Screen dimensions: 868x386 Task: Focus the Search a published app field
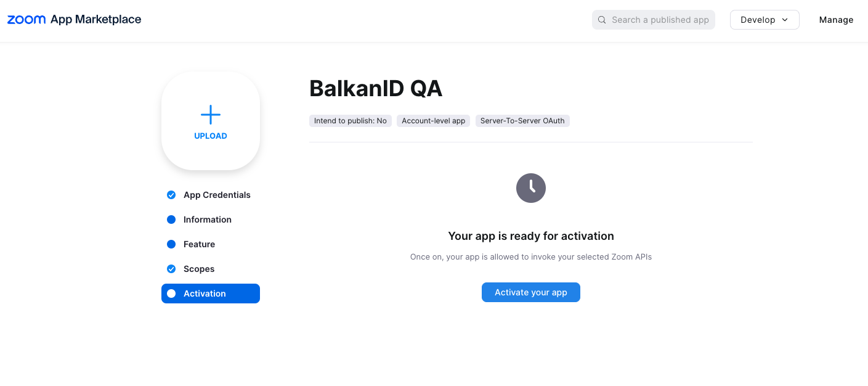pyautogui.click(x=660, y=20)
